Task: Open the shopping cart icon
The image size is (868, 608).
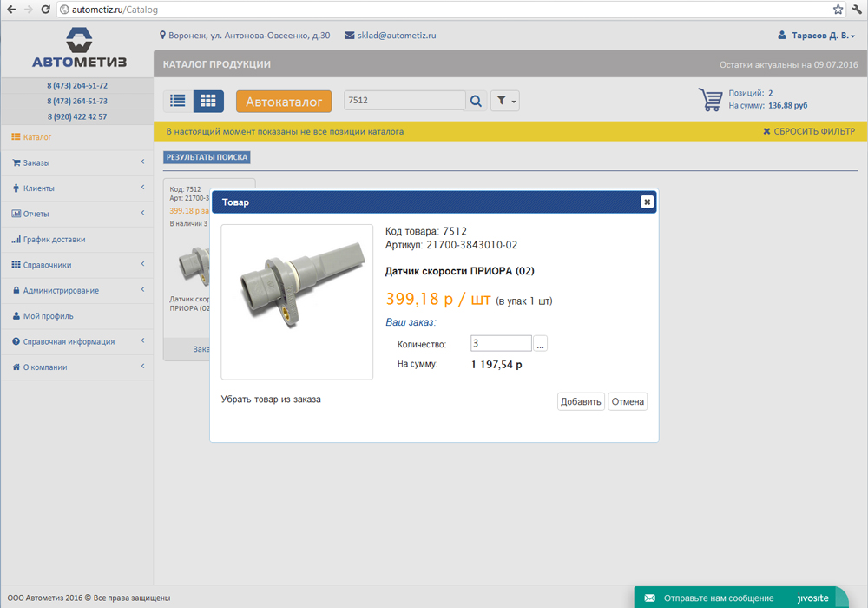Action: (x=710, y=99)
